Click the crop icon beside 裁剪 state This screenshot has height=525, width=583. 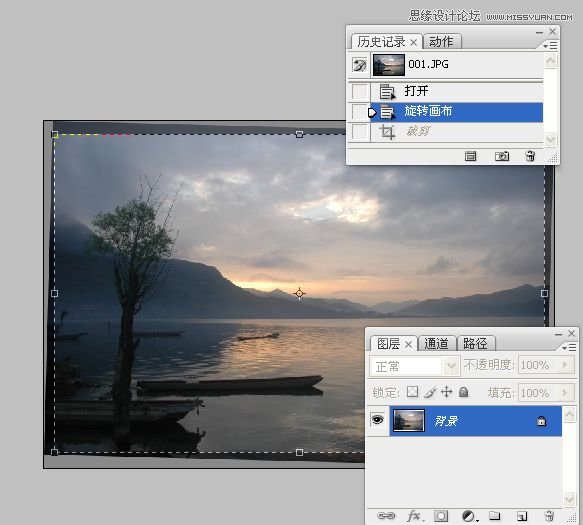coord(387,132)
